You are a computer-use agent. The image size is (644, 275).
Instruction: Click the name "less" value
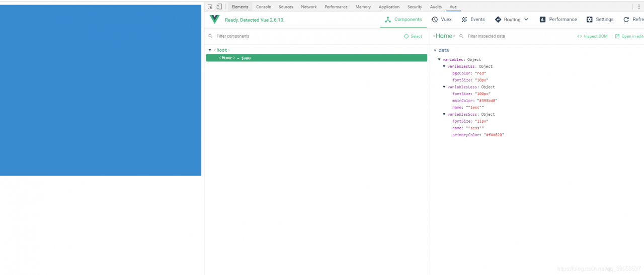point(475,108)
